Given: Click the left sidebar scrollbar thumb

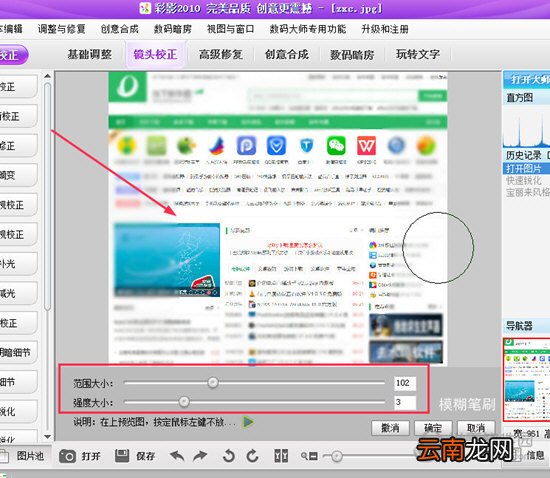Looking at the screenshot, I should [48, 196].
